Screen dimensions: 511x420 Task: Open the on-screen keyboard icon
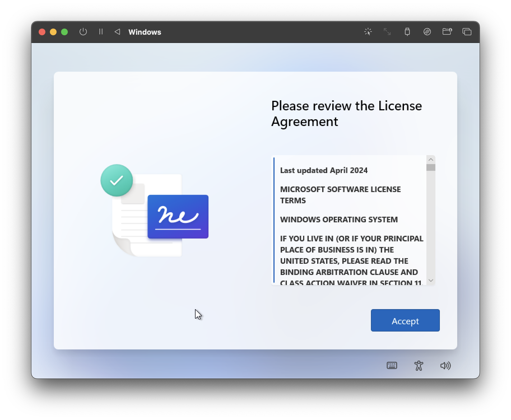[x=392, y=365]
